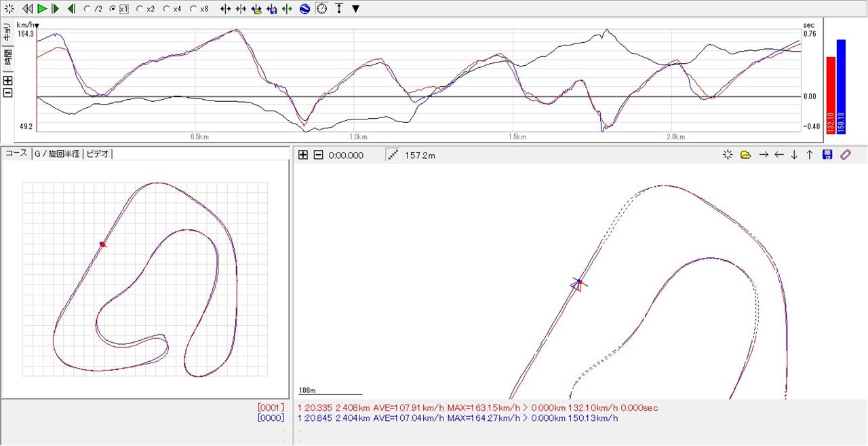Click the blue globe icon
This screenshot has width=868, height=446.
pos(304,9)
